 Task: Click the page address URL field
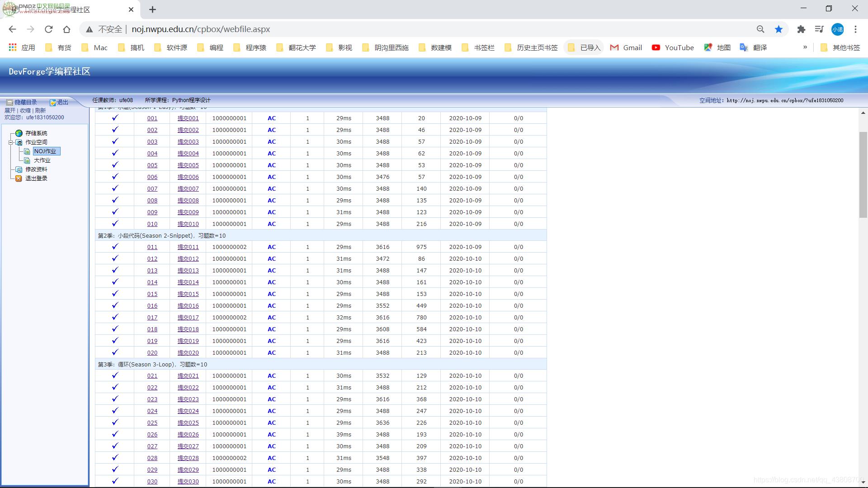201,29
